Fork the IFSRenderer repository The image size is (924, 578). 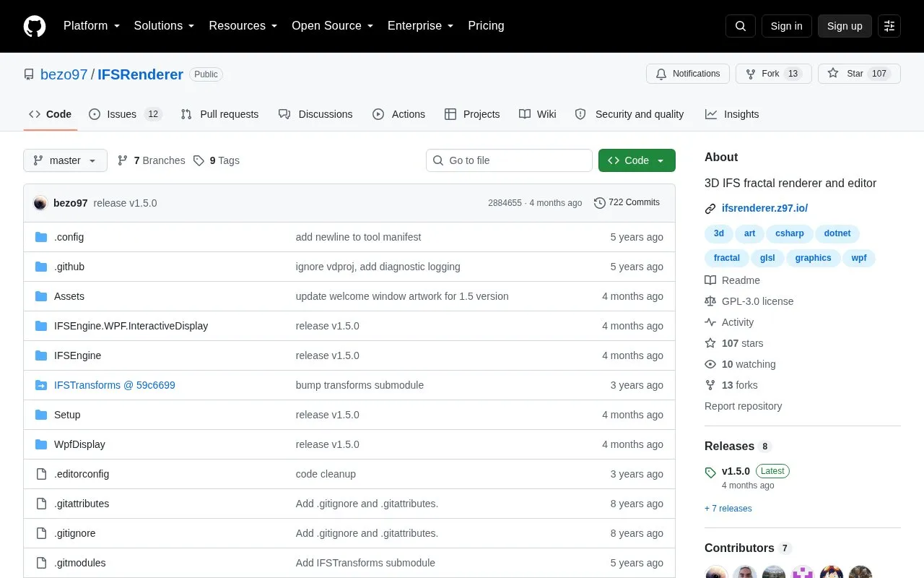[774, 74]
